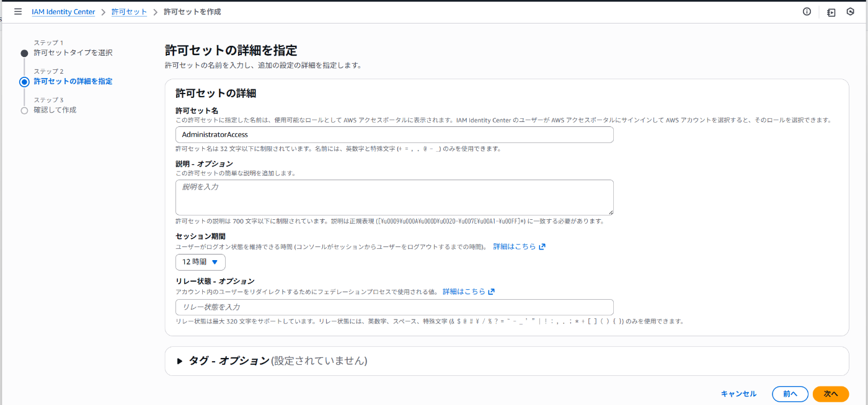Open the 許可セット breadcrumb link
The height and width of the screenshot is (405, 868).
point(129,11)
